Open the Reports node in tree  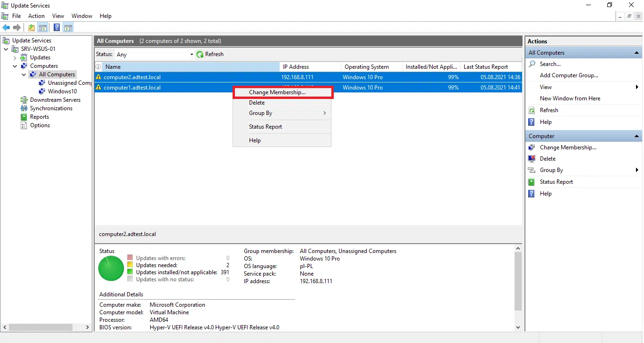tap(39, 117)
